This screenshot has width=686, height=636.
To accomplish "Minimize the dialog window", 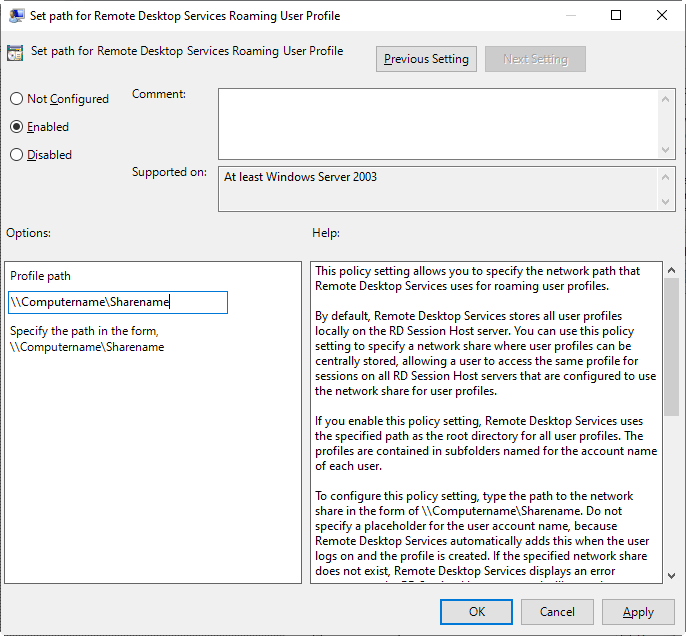I will tap(570, 15).
